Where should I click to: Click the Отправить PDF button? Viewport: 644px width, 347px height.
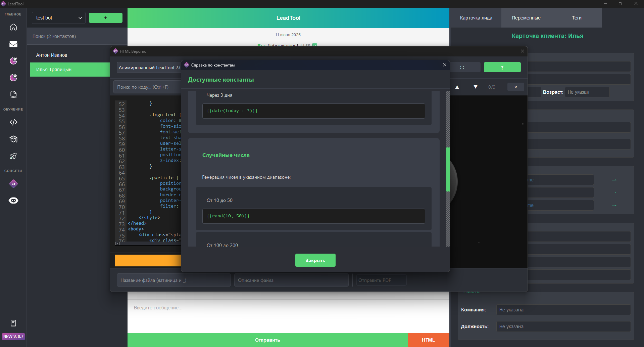click(381, 280)
